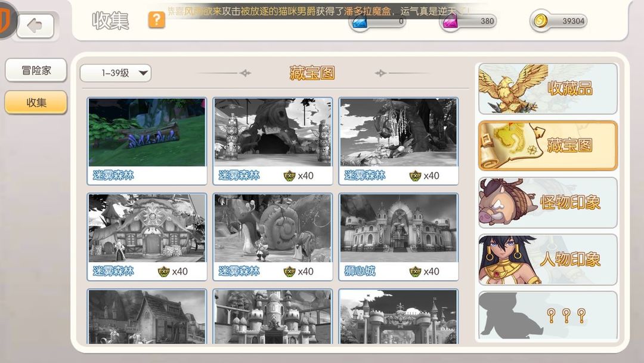Click the gold coin currency icon
The width and height of the screenshot is (644, 363).
[x=540, y=20]
